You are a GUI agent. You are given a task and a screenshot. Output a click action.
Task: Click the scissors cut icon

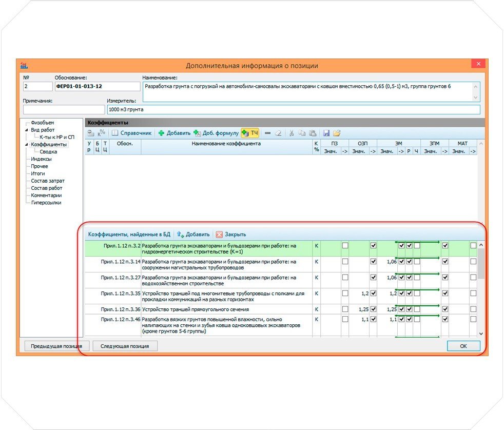(291, 133)
